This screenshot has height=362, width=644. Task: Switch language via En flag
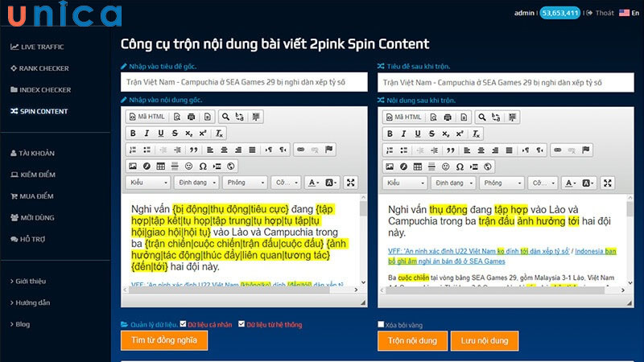coord(630,13)
